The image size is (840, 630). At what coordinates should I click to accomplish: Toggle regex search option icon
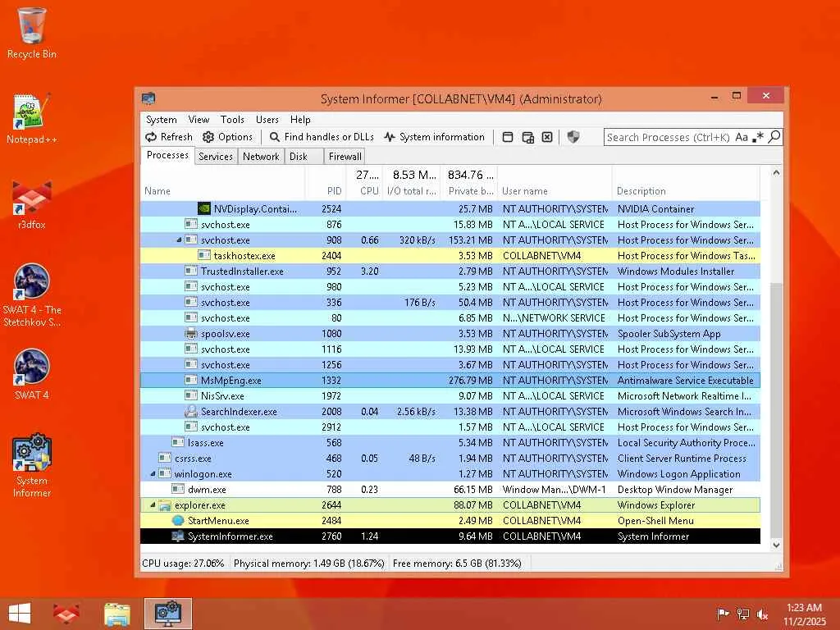coord(757,137)
